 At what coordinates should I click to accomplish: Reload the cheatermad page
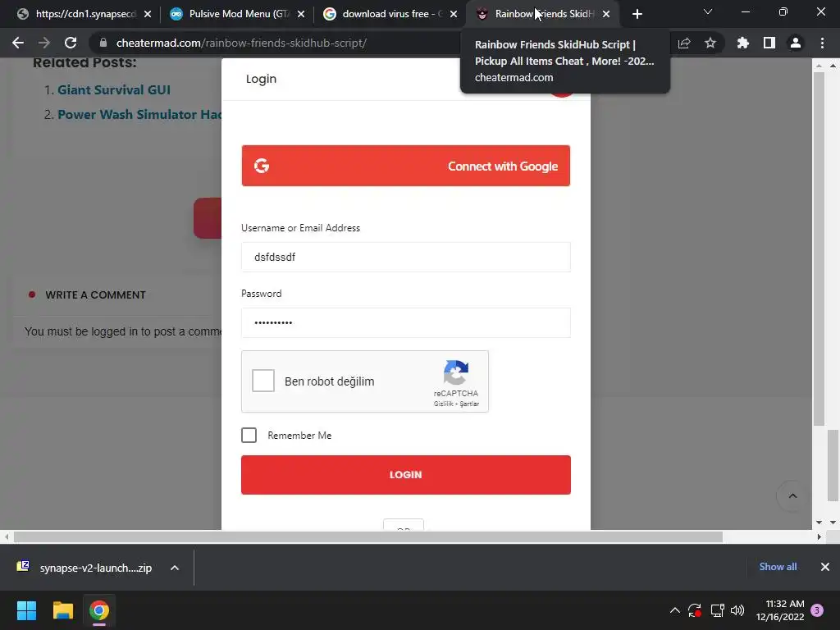pyautogui.click(x=71, y=43)
